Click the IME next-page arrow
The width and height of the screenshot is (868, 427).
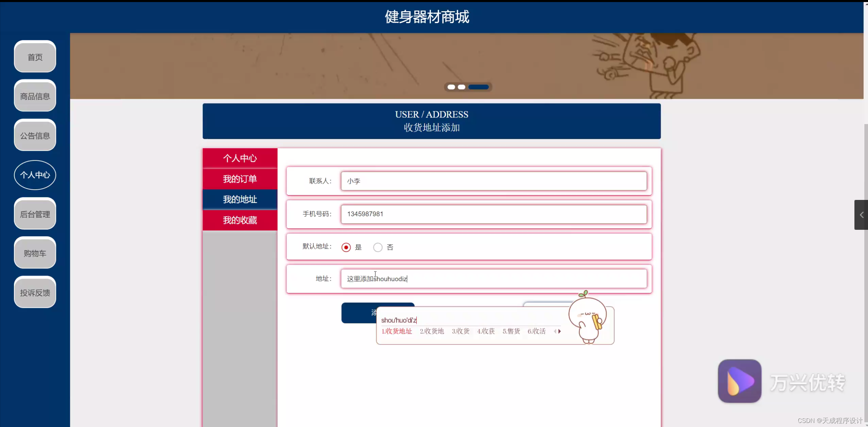click(560, 331)
